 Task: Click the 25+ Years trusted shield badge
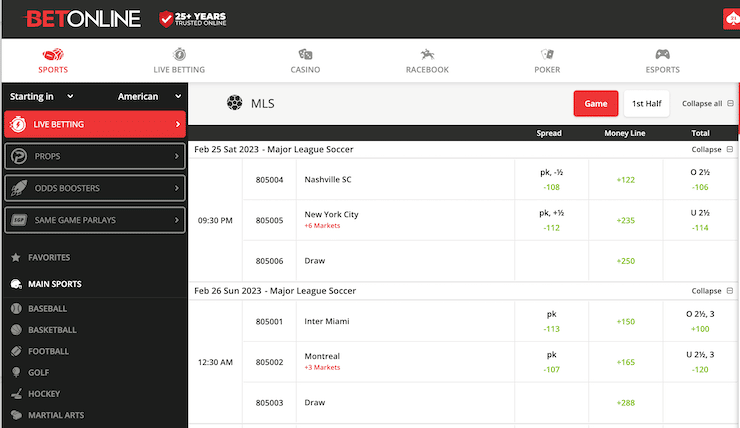click(x=193, y=19)
